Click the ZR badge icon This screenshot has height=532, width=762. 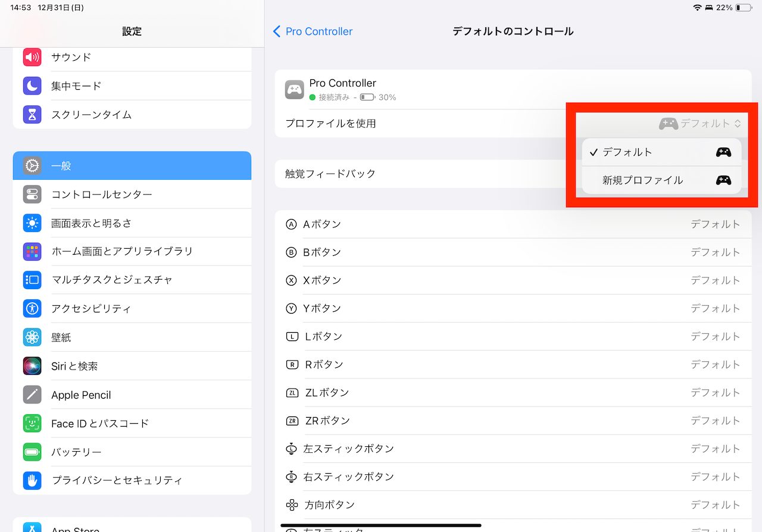point(292,421)
